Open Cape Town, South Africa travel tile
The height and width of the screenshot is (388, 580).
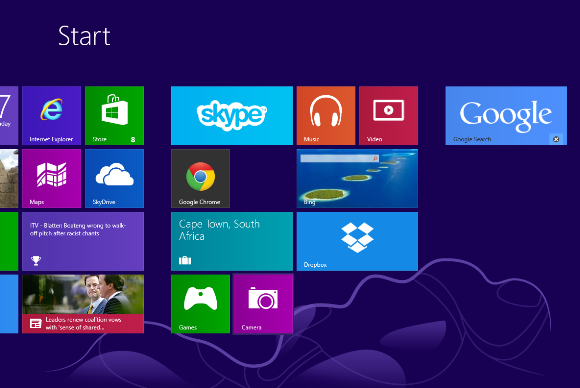point(232,241)
